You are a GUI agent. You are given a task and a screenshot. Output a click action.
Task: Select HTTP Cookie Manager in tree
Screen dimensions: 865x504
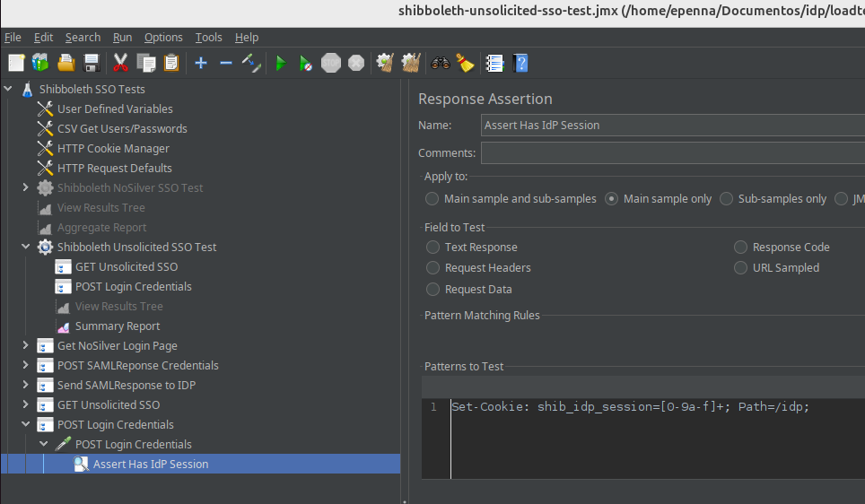113,149
